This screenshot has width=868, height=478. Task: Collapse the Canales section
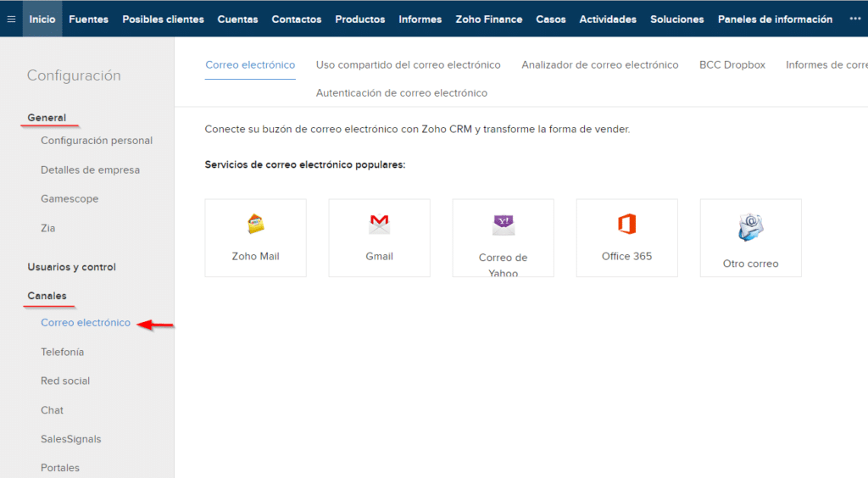point(47,296)
